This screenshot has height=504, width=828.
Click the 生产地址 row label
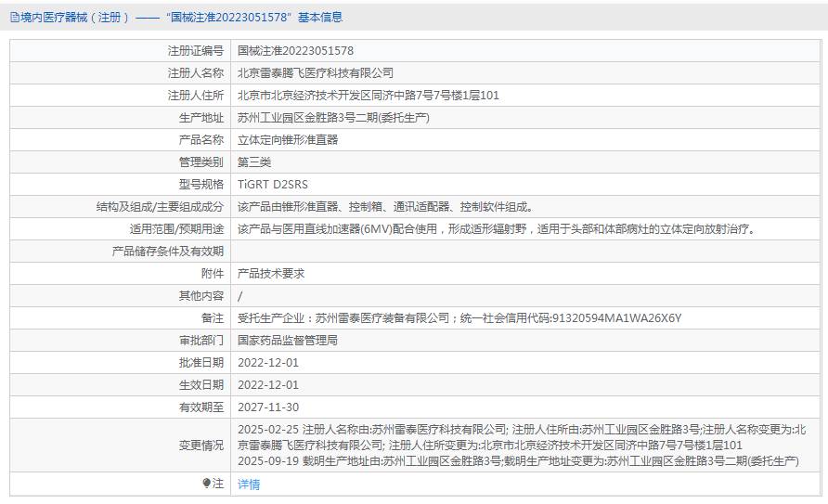pyautogui.click(x=201, y=117)
